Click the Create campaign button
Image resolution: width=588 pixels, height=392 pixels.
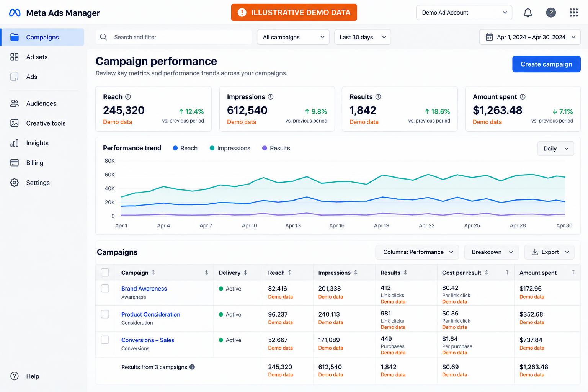tap(546, 64)
